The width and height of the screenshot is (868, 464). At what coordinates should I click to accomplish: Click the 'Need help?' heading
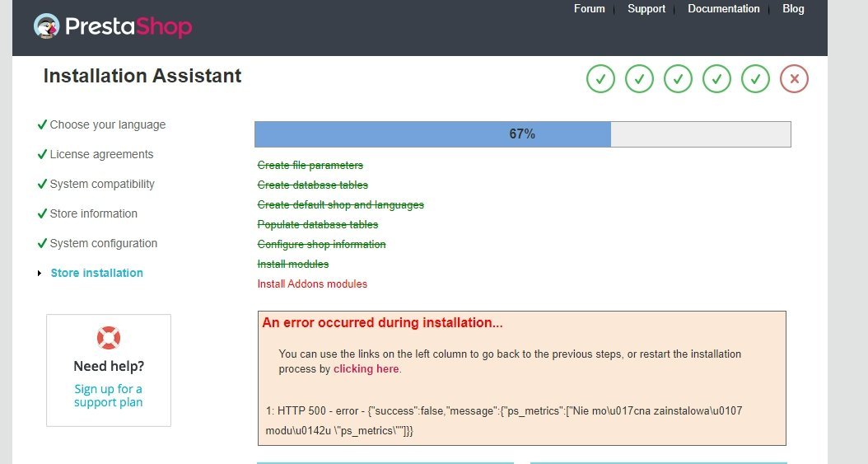pyautogui.click(x=109, y=367)
